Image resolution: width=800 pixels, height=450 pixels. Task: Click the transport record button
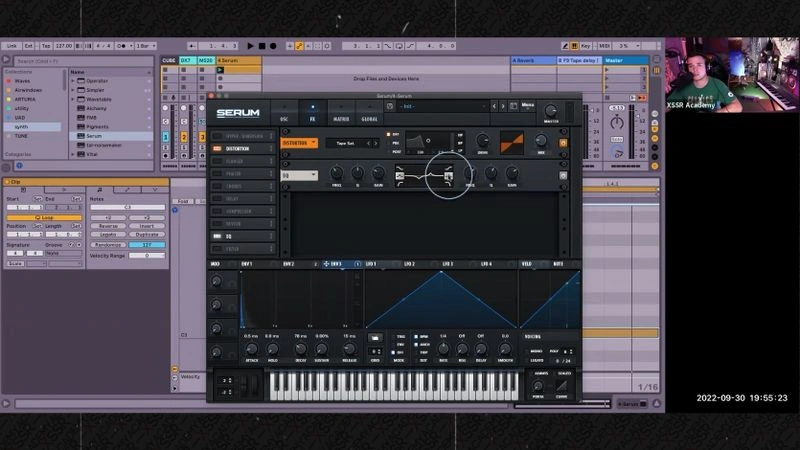pos(273,46)
